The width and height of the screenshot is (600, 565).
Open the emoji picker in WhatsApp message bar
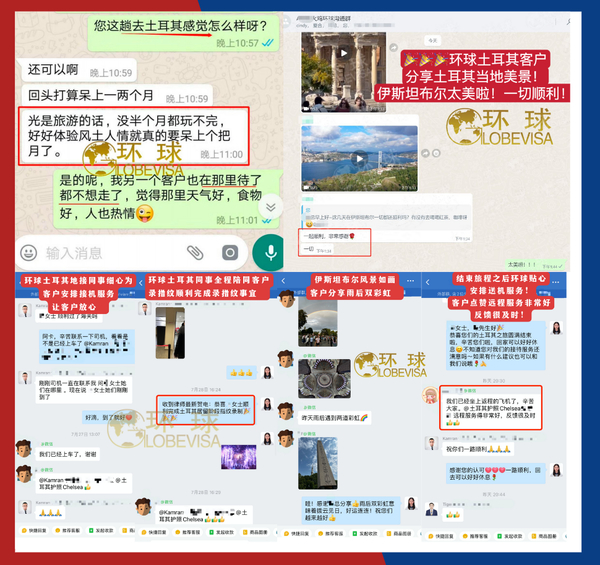28,253
